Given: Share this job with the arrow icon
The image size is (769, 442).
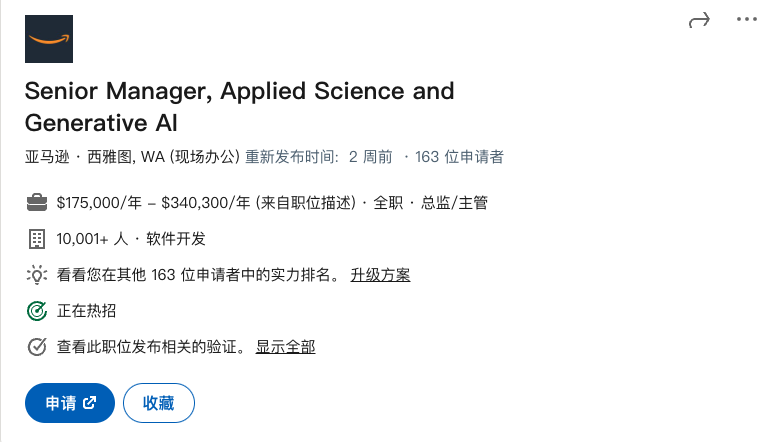Looking at the screenshot, I should point(699,20).
